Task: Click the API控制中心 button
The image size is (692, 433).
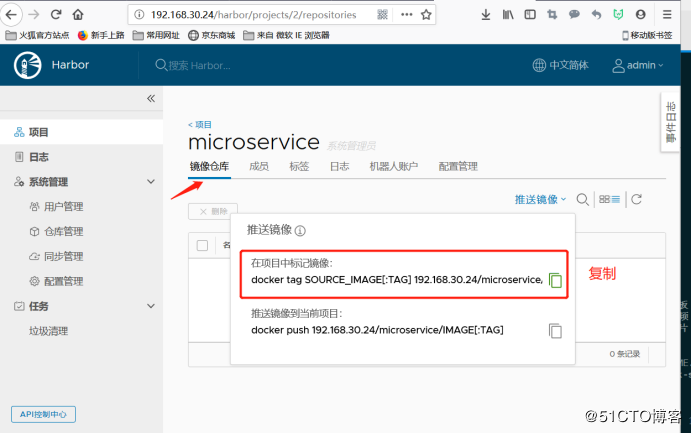Action: pos(43,414)
